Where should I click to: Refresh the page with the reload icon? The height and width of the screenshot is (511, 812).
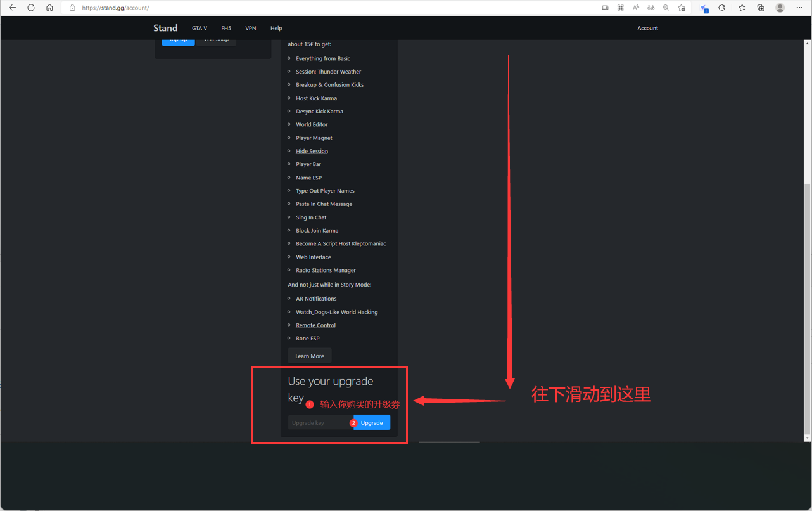31,8
